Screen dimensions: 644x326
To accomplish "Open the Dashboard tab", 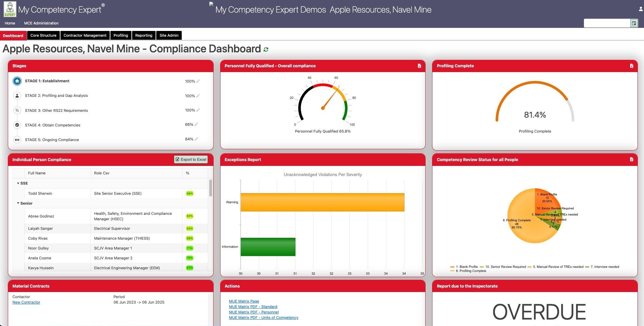I will tap(13, 36).
